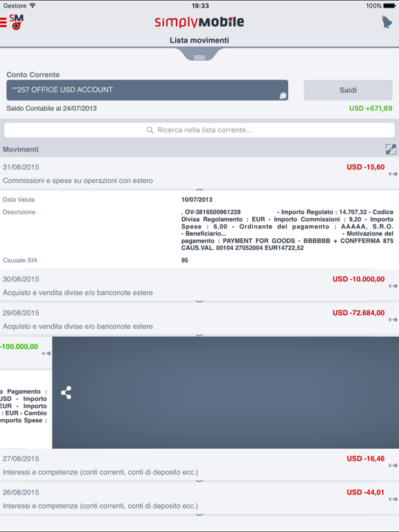Expand details of 29/08/2015 movement
Screen dimensions: 399x532
(199, 335)
